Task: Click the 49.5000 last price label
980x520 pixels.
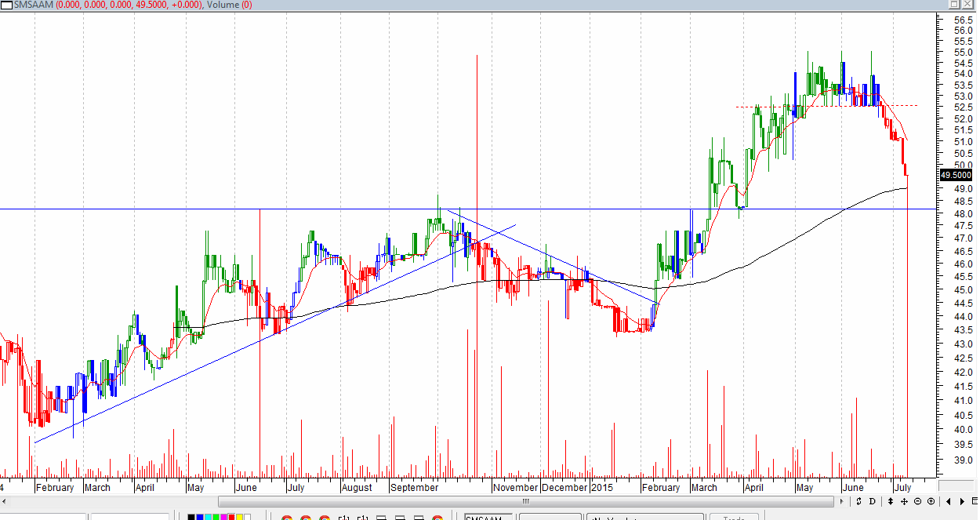Action: coord(956,175)
